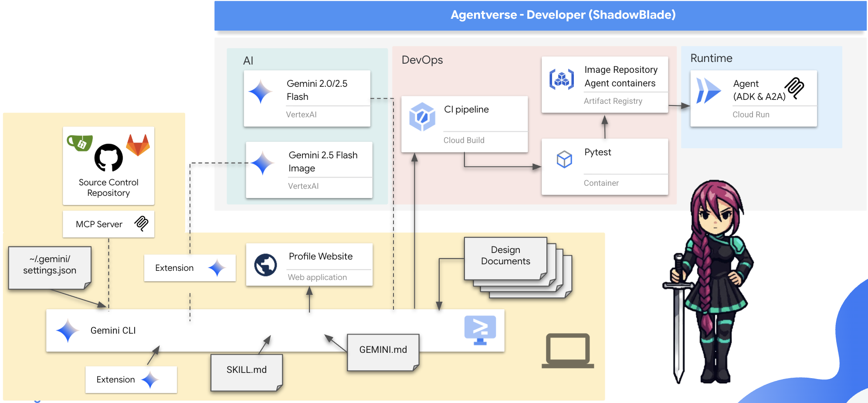Click the Gemini CLI sparkle icon
868x403 pixels.
click(68, 331)
